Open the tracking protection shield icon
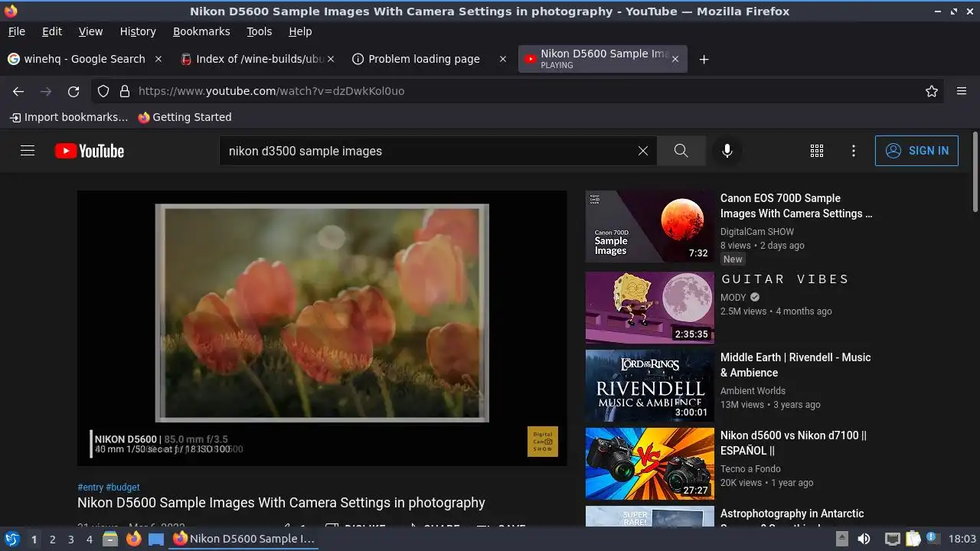 [103, 91]
